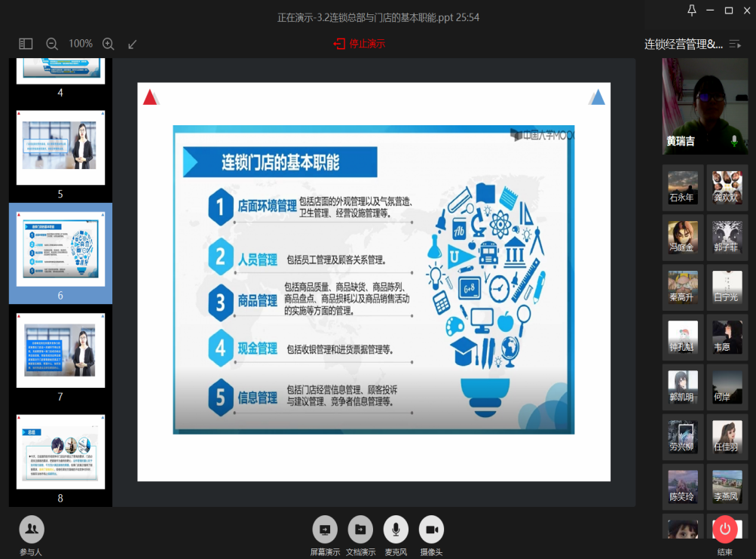
Task: Expand the participant list panel menu icon
Action: [735, 45]
